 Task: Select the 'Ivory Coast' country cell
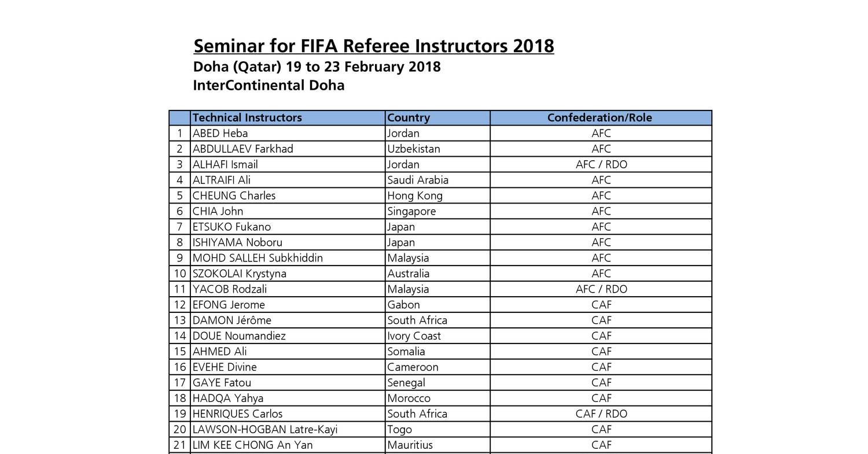[x=414, y=336]
